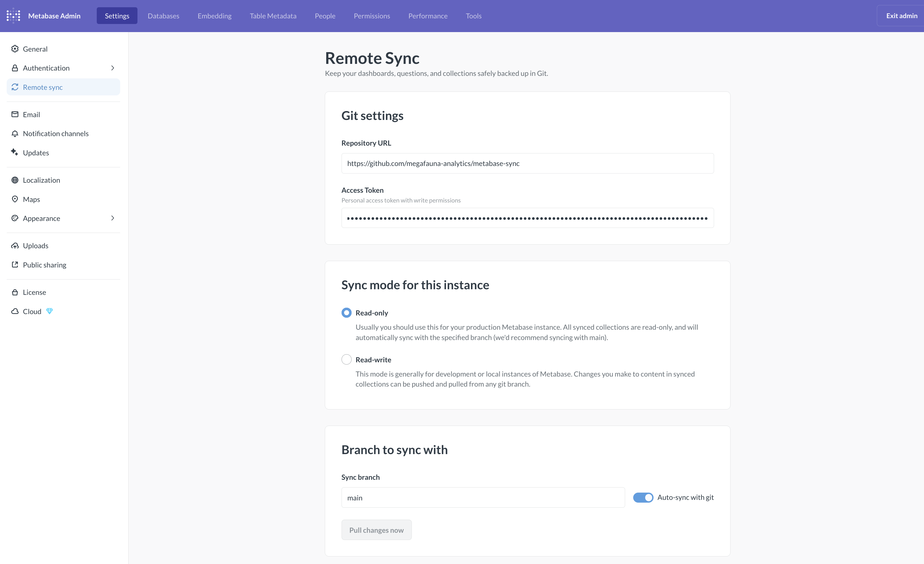
Task: Switch to the Permissions tab
Action: 372,16
